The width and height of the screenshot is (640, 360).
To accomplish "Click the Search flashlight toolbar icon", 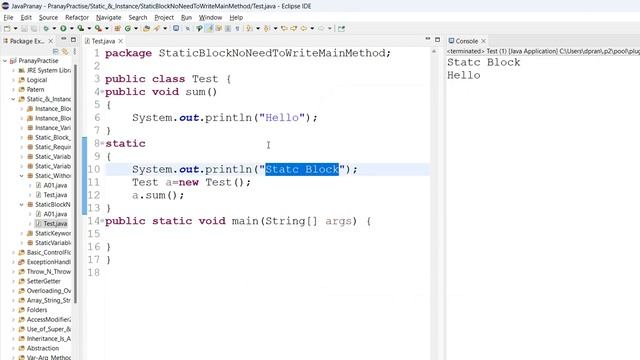I will [157, 29].
